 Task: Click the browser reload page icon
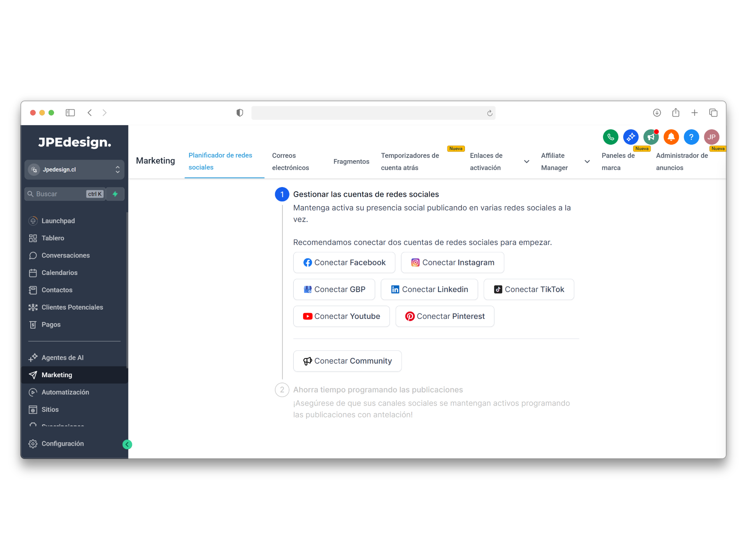point(489,113)
